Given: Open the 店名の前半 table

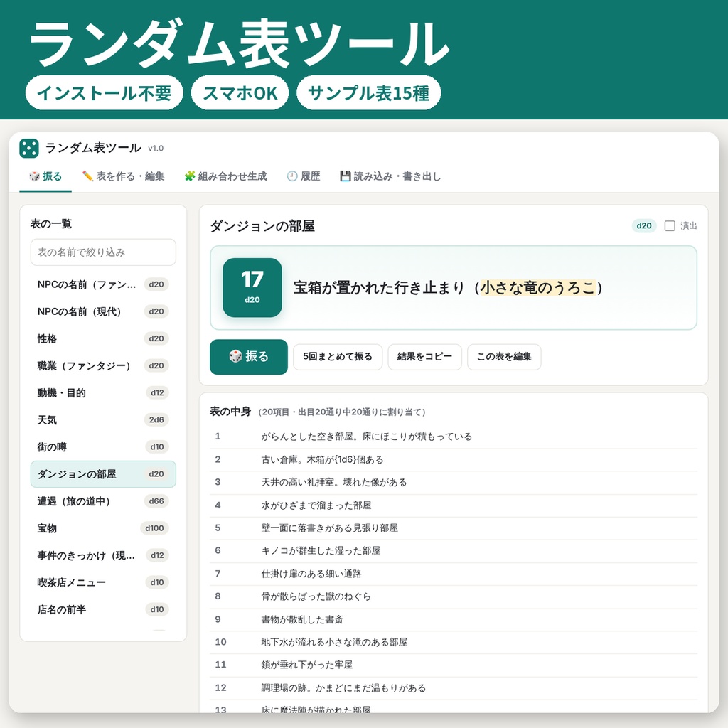Looking at the screenshot, I should [103, 609].
